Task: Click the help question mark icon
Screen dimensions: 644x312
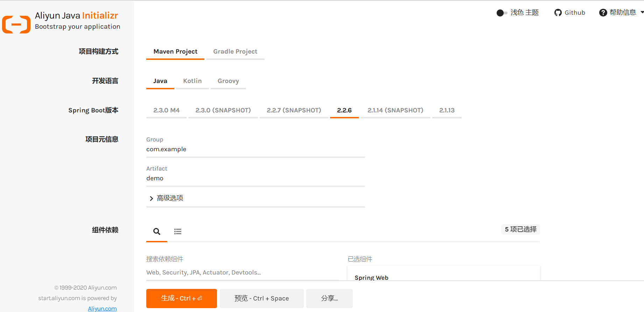Action: tap(603, 13)
